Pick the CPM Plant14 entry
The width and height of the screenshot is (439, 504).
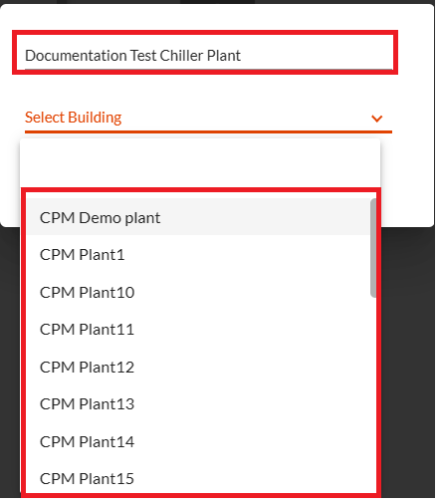tap(198, 442)
